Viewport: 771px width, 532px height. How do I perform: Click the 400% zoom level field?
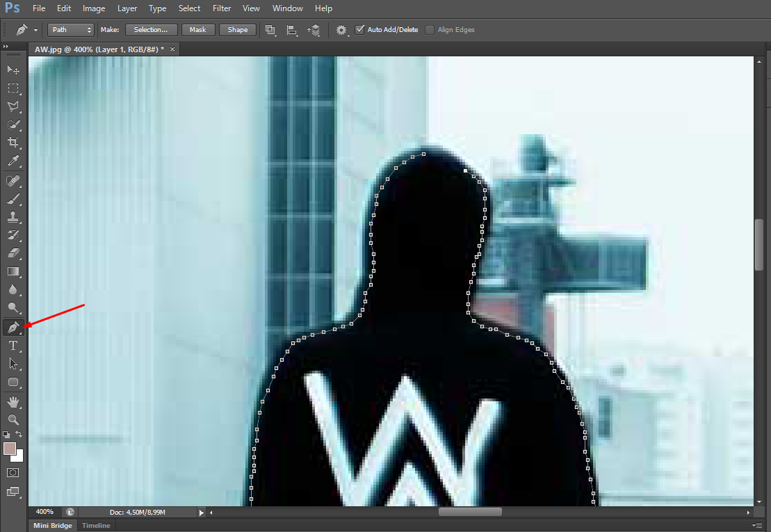[x=44, y=512]
